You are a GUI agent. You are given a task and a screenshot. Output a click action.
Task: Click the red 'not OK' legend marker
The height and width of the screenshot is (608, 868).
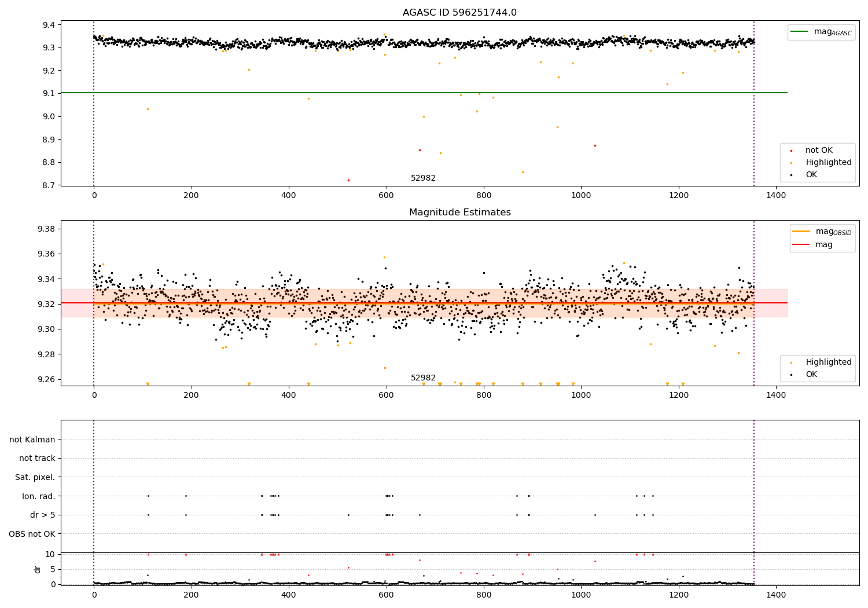[791, 151]
